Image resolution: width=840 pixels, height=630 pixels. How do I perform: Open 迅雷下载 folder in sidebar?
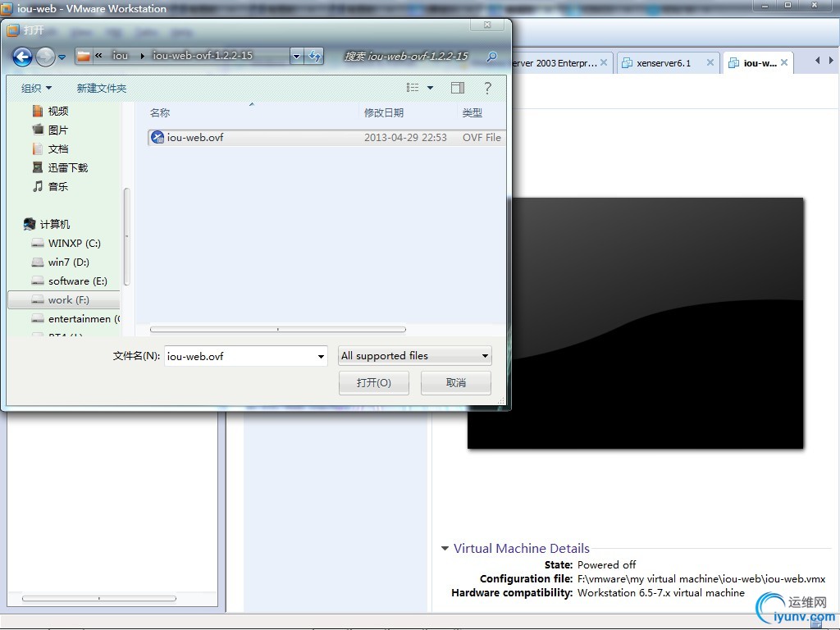click(60, 167)
